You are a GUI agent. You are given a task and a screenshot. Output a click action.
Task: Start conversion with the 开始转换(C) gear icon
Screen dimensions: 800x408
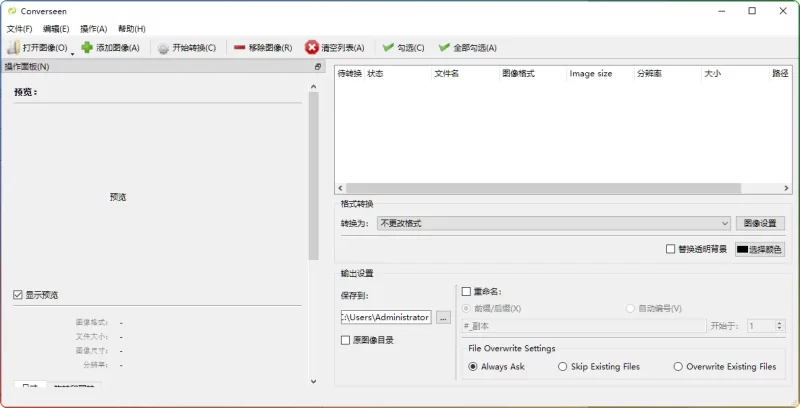163,48
